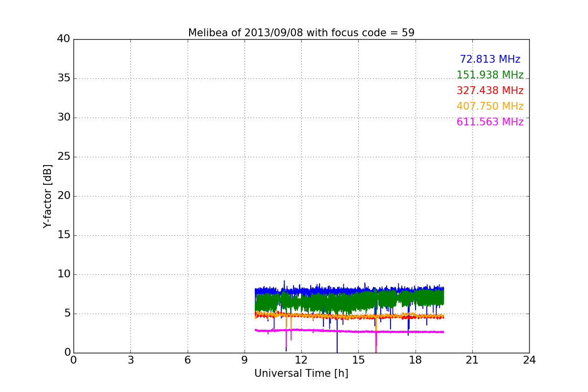Select the blue 72.813 MHz legend label

point(490,59)
